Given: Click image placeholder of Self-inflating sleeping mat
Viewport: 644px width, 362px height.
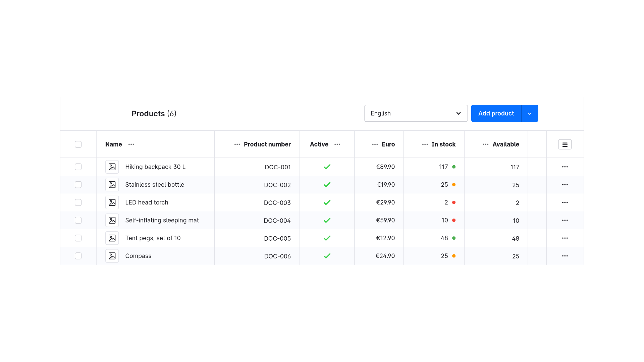Looking at the screenshot, I should pos(112,220).
